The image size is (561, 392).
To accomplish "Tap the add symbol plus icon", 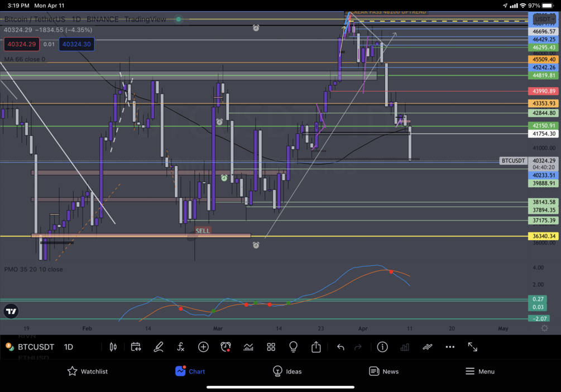I will [203, 347].
